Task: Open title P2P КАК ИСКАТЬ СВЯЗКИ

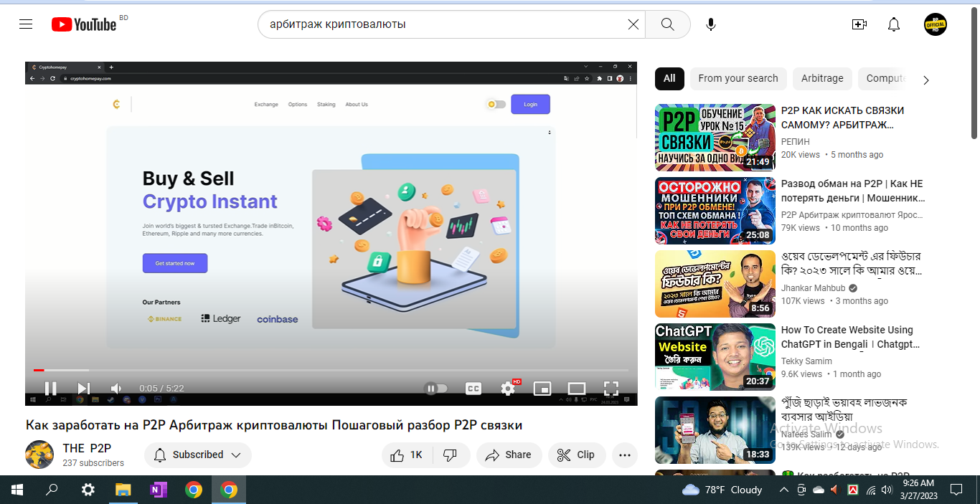Action: pyautogui.click(x=843, y=118)
